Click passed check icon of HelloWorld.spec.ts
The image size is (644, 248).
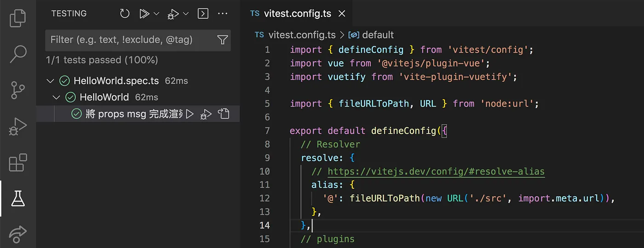coord(64,81)
